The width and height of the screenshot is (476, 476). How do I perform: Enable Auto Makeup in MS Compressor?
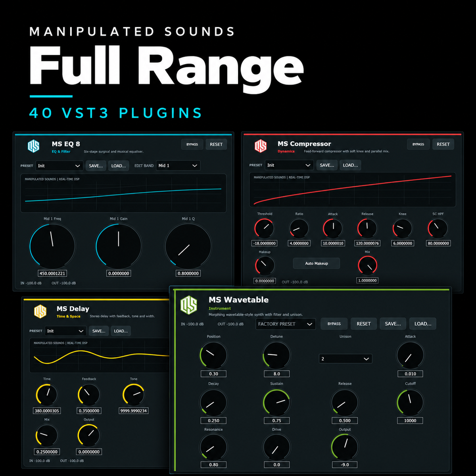pos(317,263)
